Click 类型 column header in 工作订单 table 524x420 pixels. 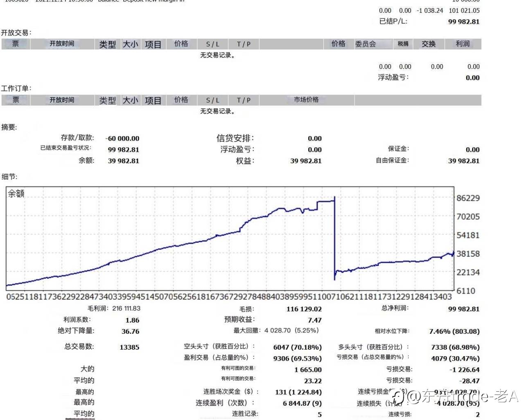pos(108,100)
